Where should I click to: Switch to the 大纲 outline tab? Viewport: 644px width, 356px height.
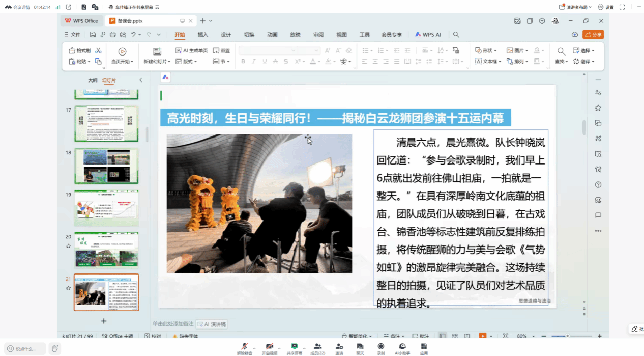tap(93, 80)
